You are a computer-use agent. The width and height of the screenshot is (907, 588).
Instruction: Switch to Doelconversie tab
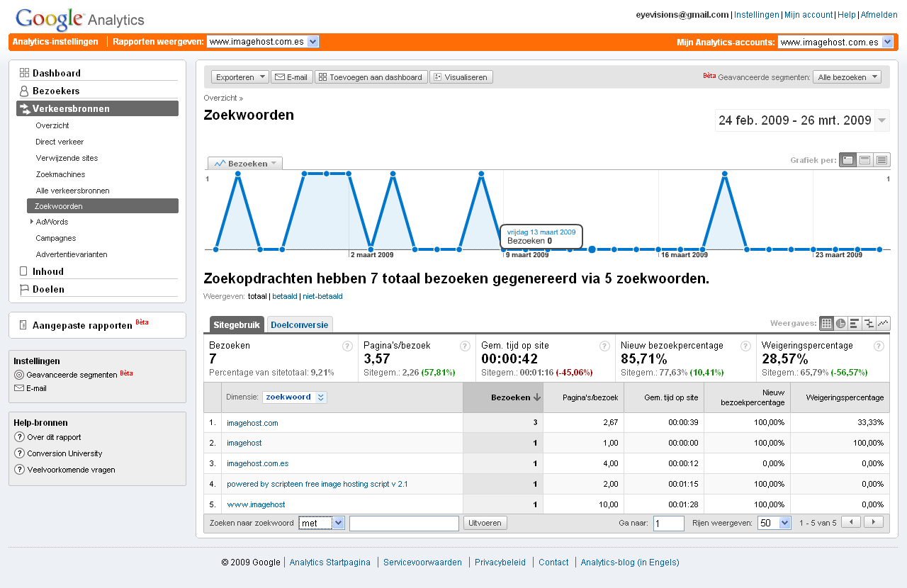[300, 324]
